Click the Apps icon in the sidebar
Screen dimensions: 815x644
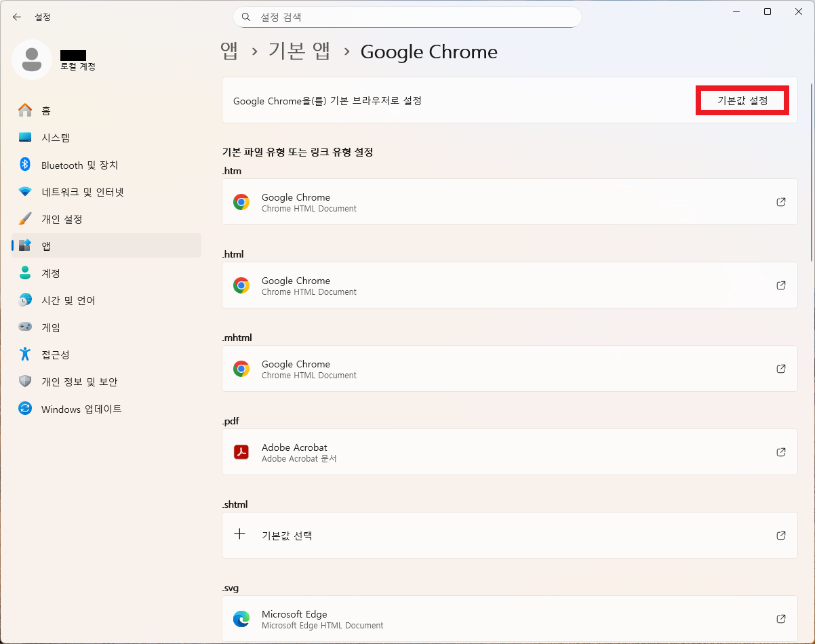pyautogui.click(x=25, y=245)
